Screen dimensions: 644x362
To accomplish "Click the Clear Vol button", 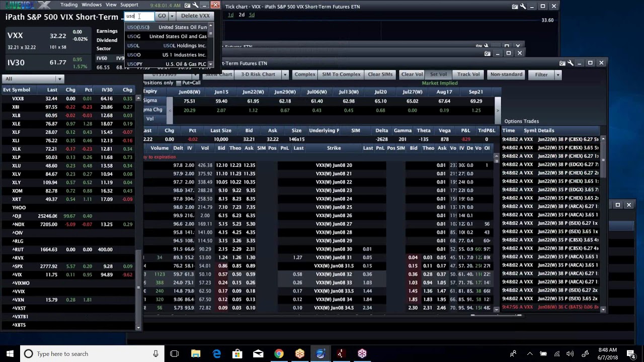I will tap(412, 74).
